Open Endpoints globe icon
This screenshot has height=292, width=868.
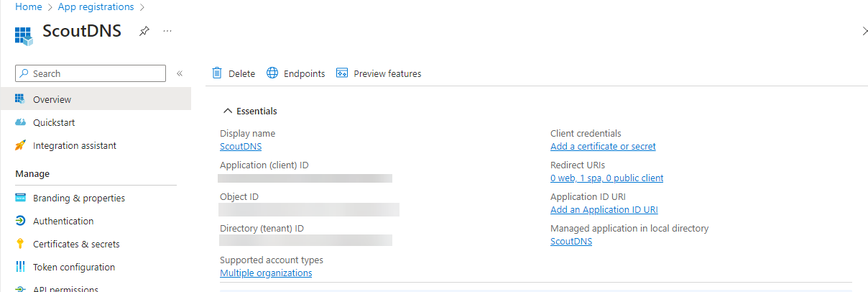click(x=272, y=73)
